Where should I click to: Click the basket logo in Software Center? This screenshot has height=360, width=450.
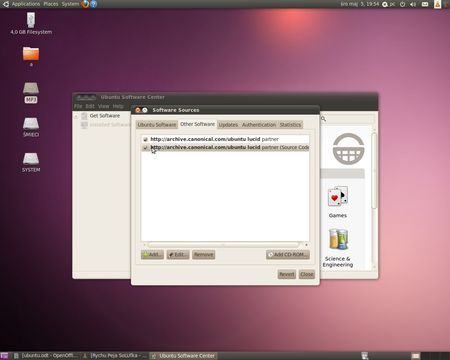[348, 149]
